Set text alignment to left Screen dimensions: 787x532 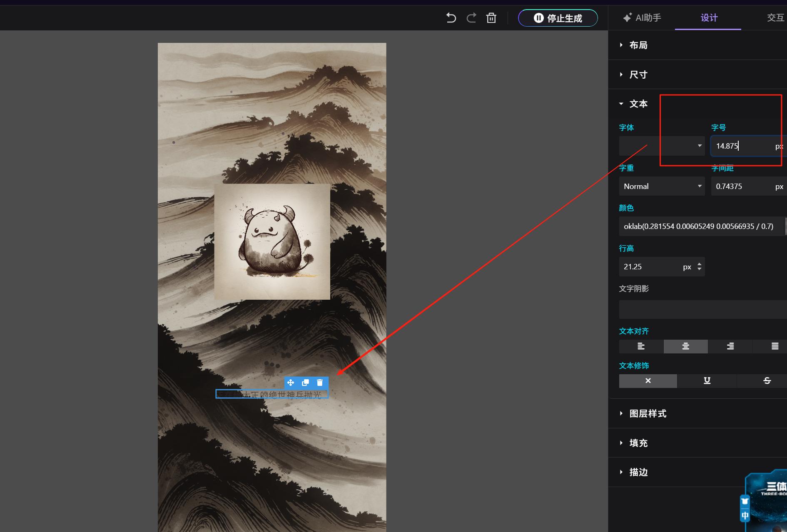point(641,346)
